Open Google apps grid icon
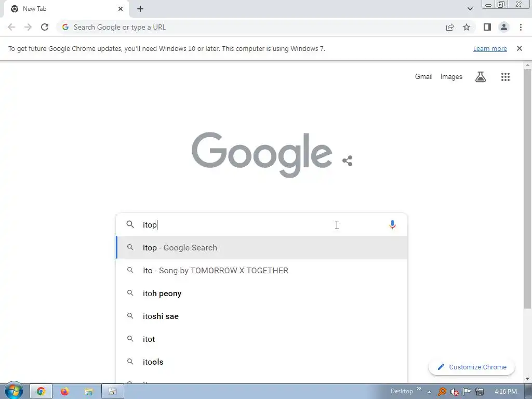The height and width of the screenshot is (399, 532). pyautogui.click(x=506, y=77)
